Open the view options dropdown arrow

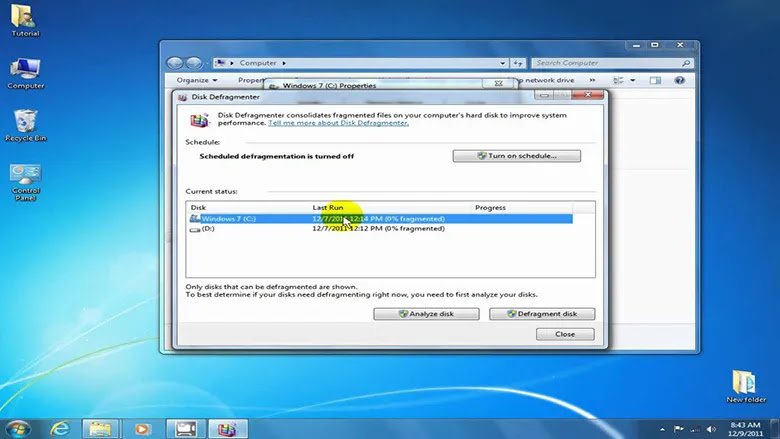[633, 80]
